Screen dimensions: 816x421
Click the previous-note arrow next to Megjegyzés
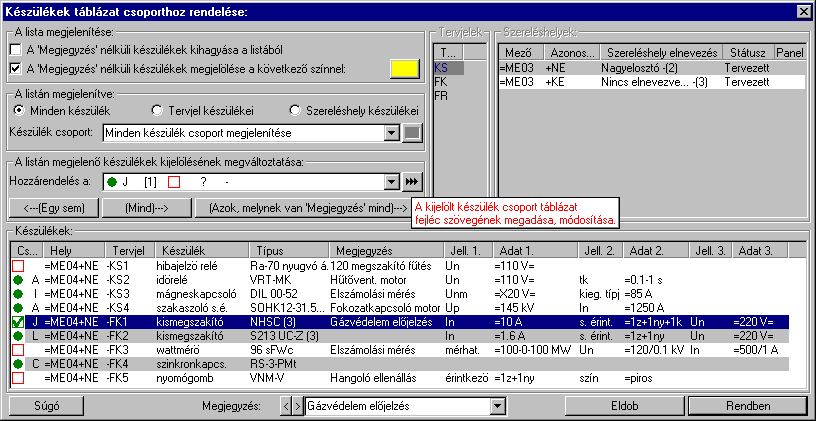click(x=283, y=407)
